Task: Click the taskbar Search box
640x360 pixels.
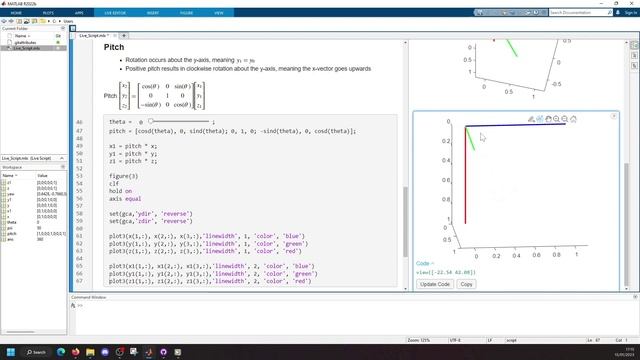Action: point(36,352)
